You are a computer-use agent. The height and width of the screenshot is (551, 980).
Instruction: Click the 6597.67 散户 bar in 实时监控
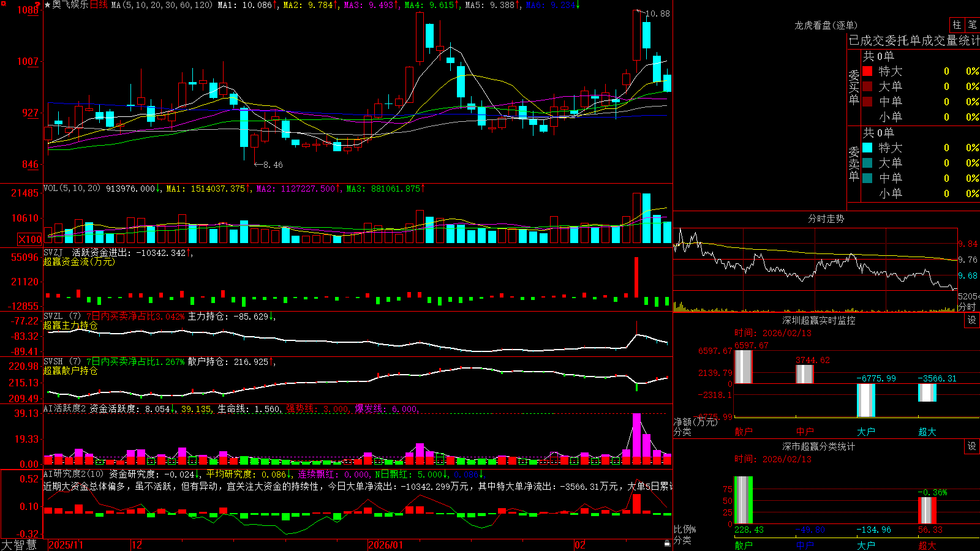coord(743,367)
